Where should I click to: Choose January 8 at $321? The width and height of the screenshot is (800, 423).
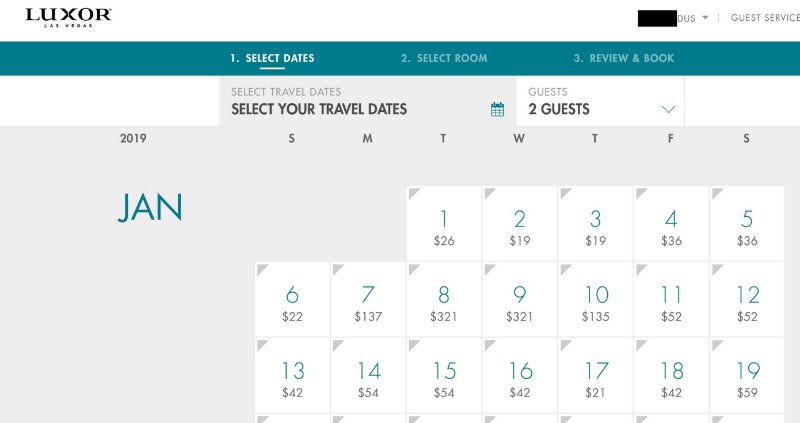pyautogui.click(x=444, y=300)
